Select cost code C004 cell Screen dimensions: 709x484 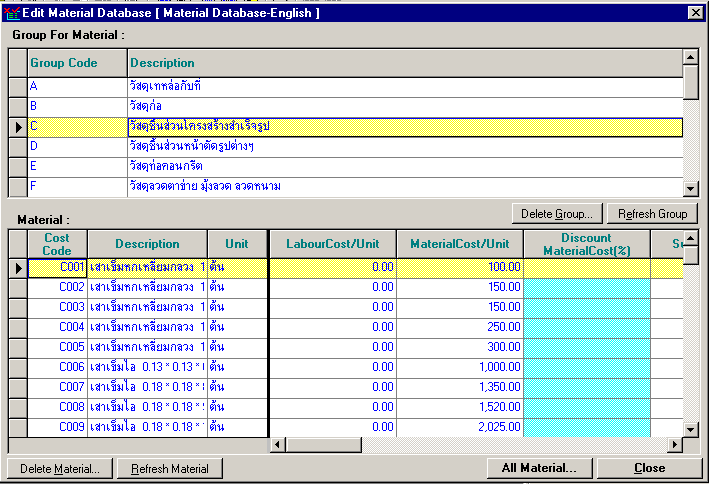(57, 327)
